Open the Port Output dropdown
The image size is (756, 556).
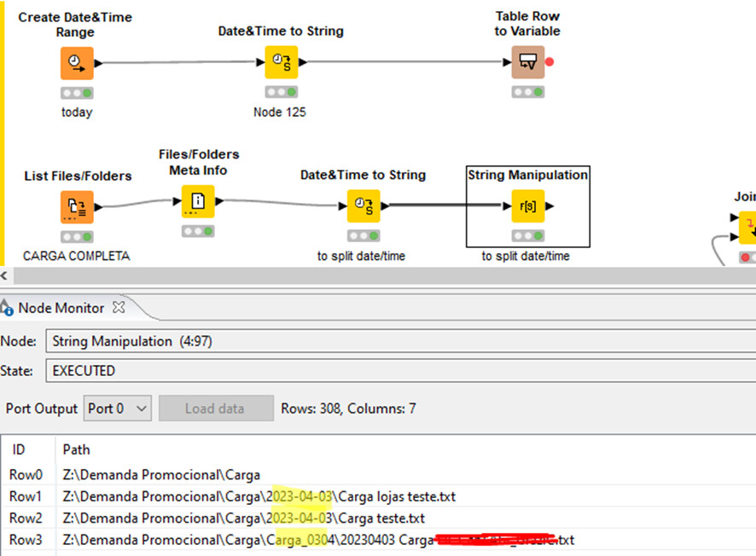[x=118, y=408]
